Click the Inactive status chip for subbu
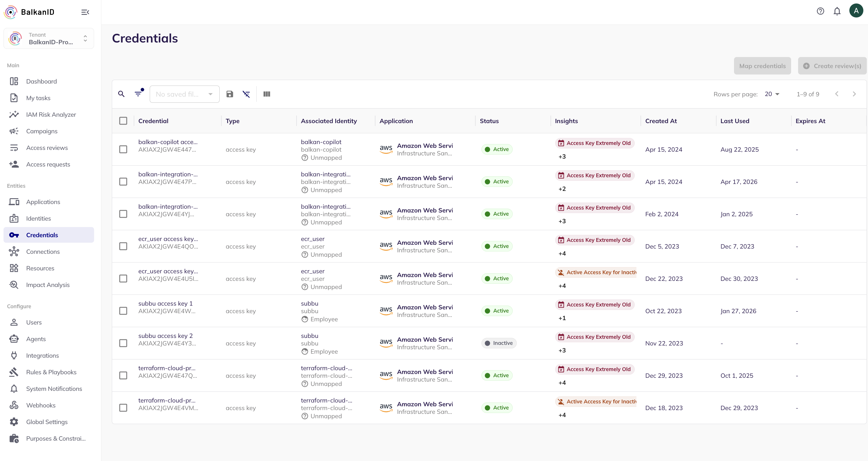868x461 pixels. [499, 343]
